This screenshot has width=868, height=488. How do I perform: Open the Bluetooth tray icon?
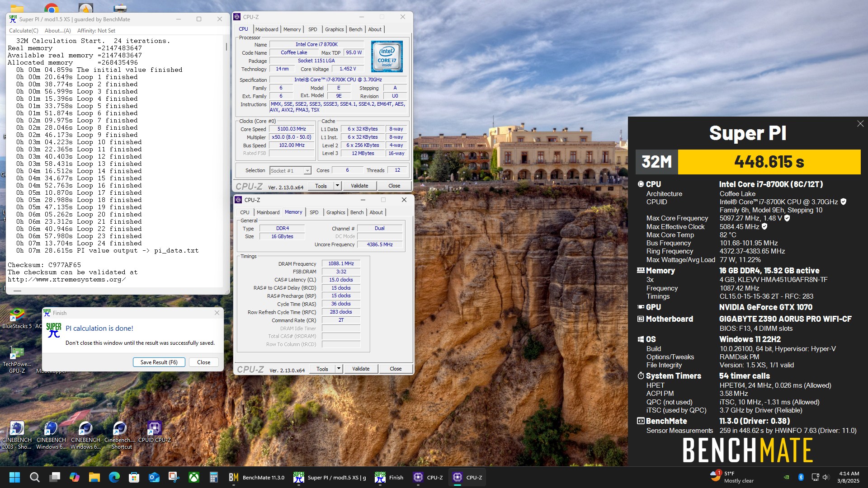coord(801,477)
